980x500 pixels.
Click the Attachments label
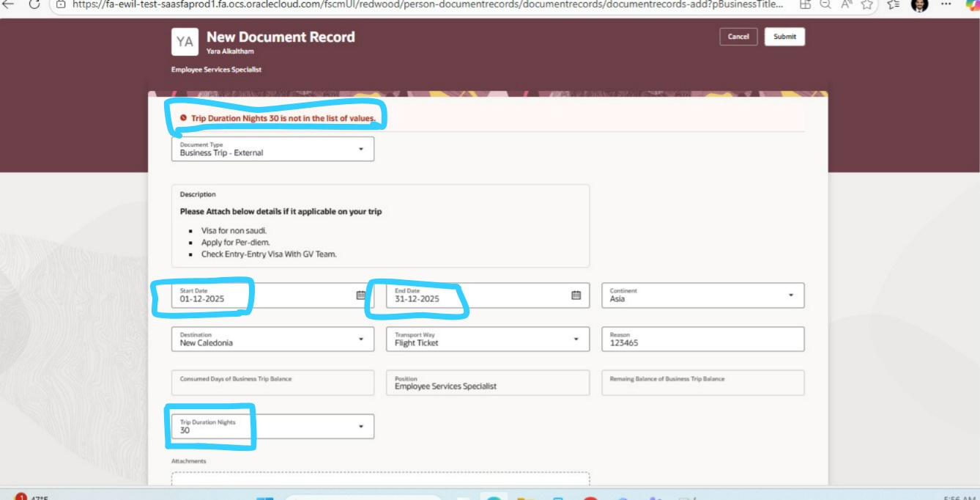pyautogui.click(x=189, y=461)
